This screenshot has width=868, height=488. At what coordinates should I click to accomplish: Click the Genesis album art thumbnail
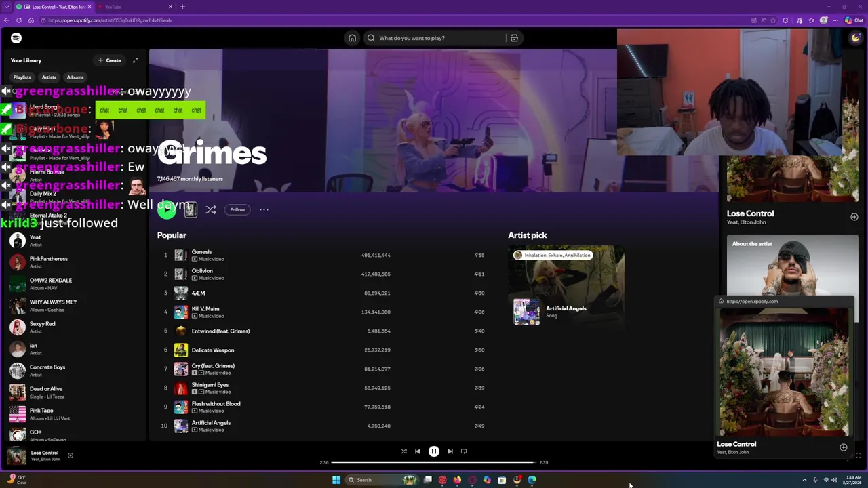click(180, 255)
